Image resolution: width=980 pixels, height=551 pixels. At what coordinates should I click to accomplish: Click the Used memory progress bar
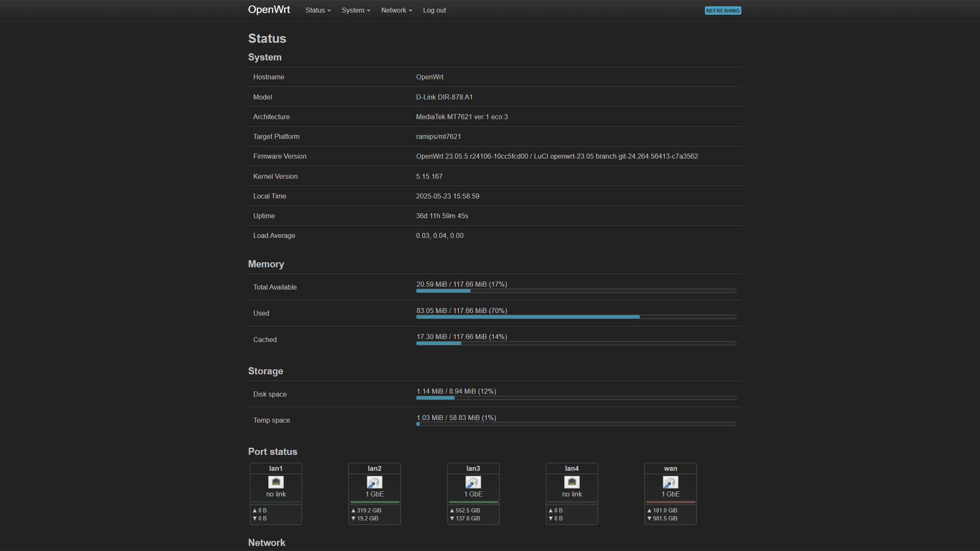tap(576, 317)
